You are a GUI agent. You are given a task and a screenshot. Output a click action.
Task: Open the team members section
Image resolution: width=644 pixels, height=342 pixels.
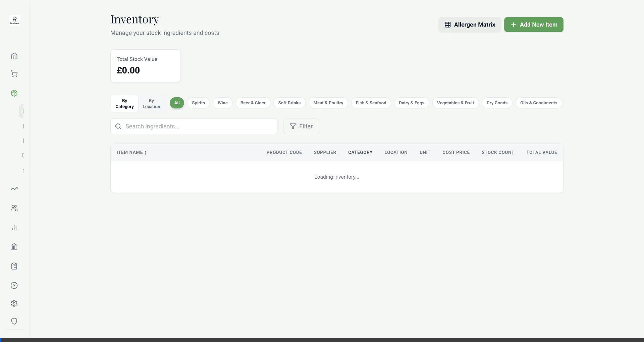pyautogui.click(x=14, y=208)
